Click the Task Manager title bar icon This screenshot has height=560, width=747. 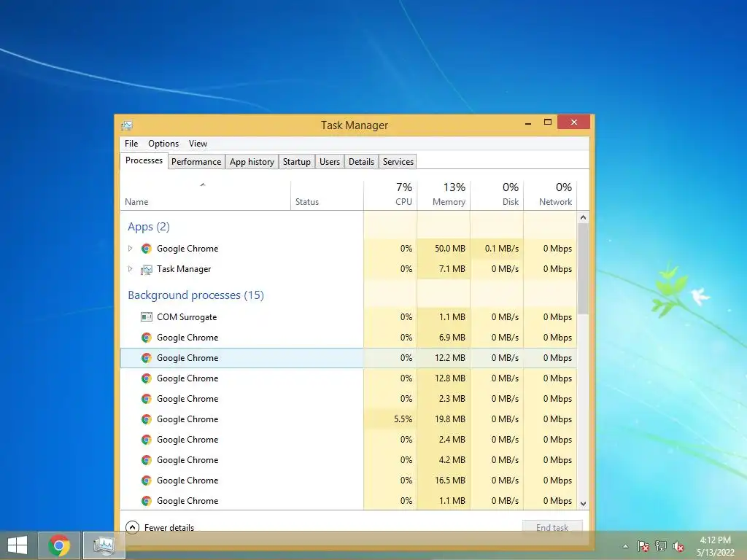127,125
